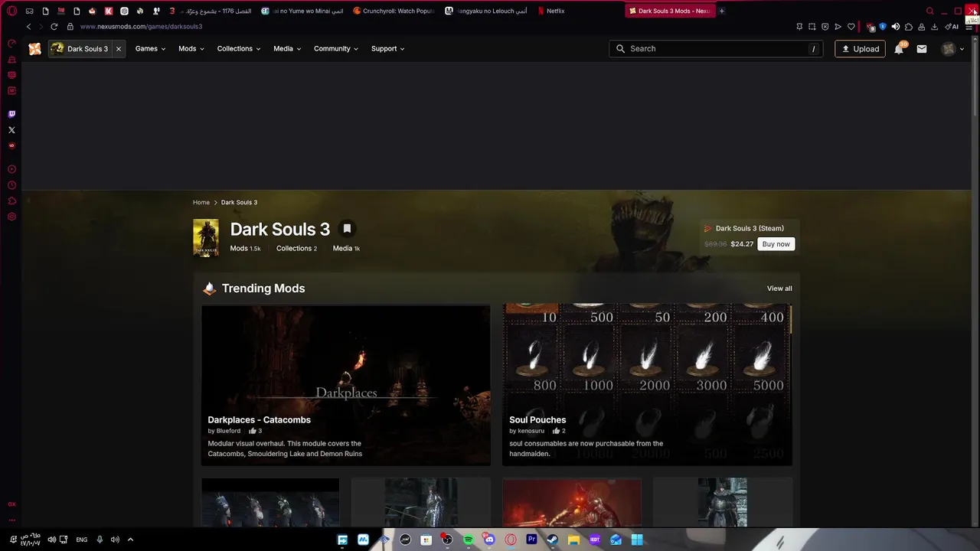Click the site padlock security icon
The width and height of the screenshot is (980, 551).
coord(70,27)
